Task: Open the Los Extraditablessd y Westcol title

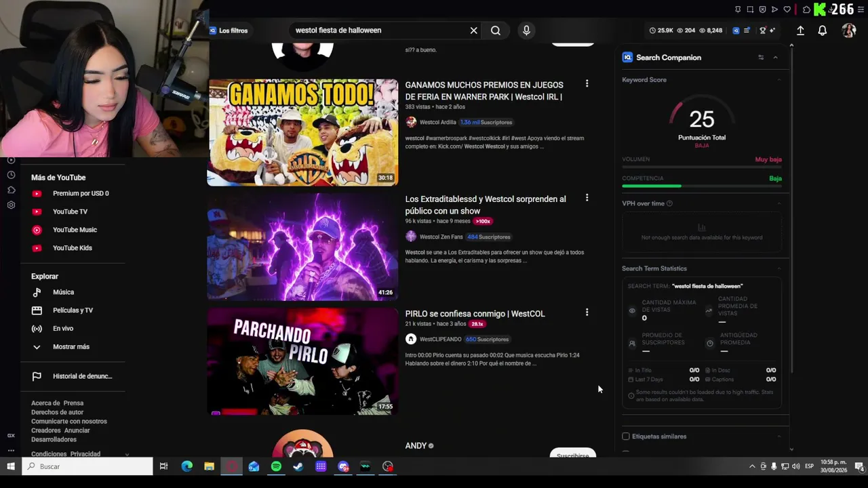Action: [486, 205]
